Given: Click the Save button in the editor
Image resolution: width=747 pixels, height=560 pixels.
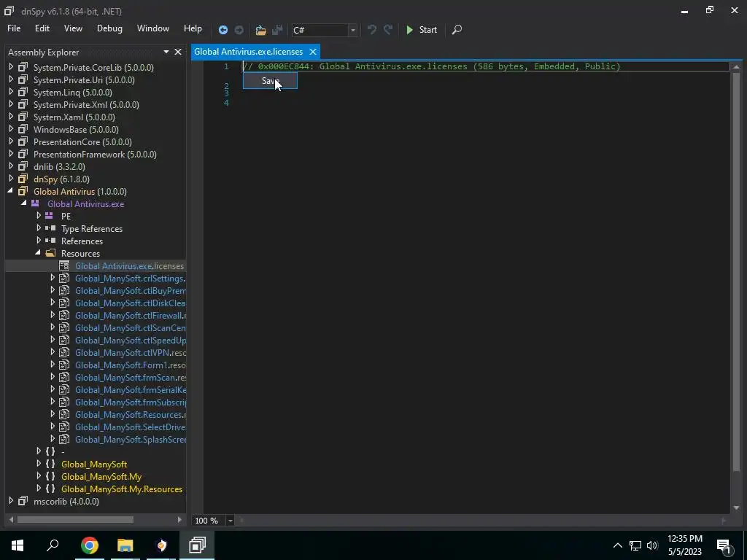Looking at the screenshot, I should (270, 81).
